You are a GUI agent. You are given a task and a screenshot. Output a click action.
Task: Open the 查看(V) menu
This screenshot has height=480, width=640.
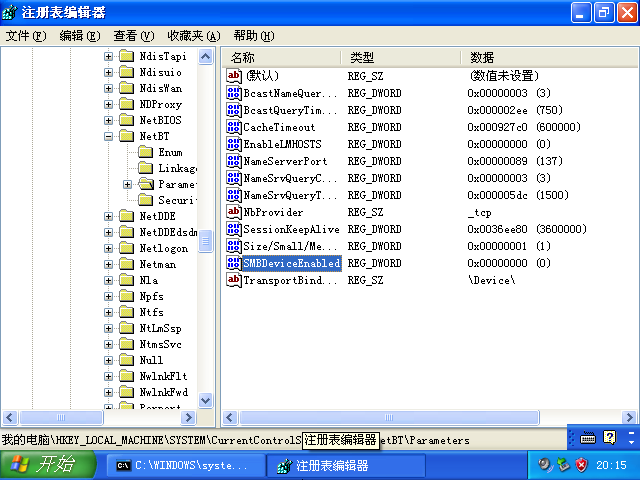click(133, 36)
